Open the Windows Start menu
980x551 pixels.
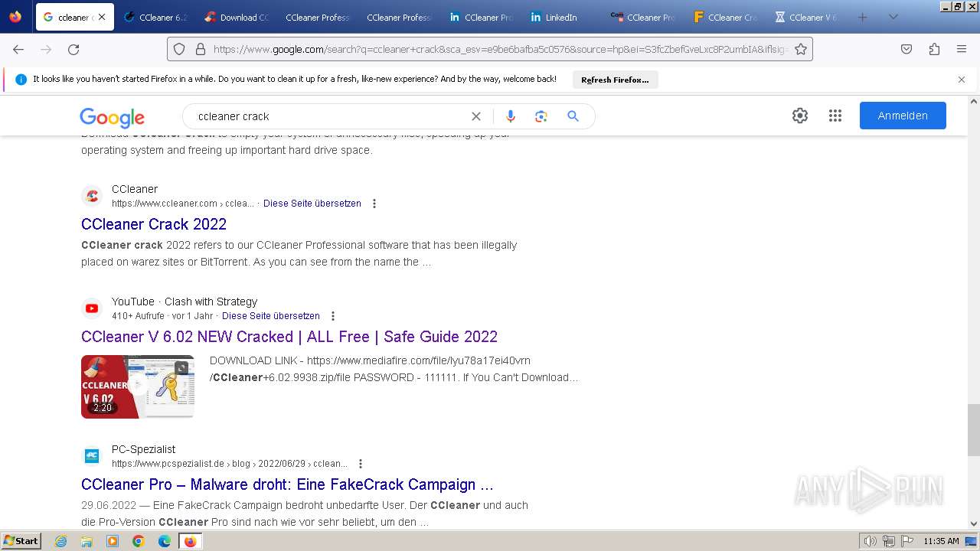tap(21, 541)
